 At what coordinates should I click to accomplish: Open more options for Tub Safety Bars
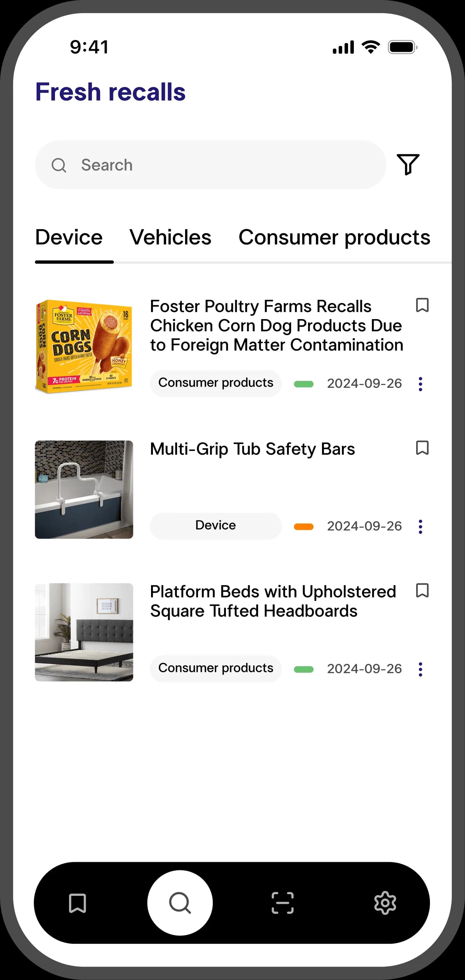[x=420, y=527]
